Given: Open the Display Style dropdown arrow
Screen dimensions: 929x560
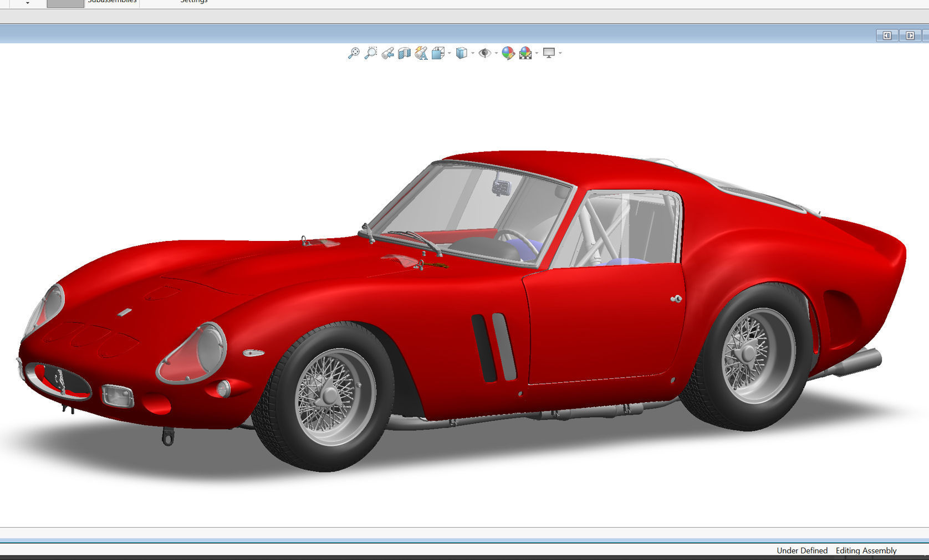Looking at the screenshot, I should coord(472,53).
